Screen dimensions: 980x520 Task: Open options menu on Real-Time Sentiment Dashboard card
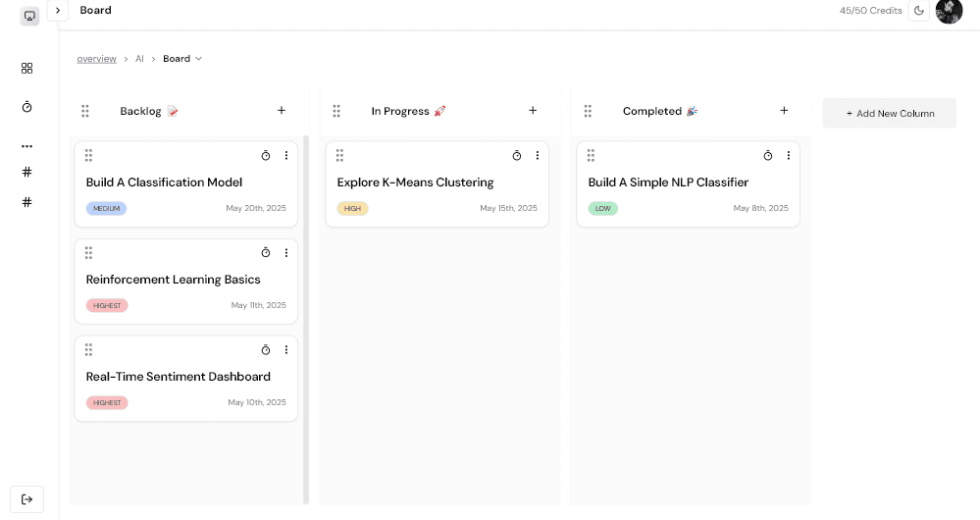(286, 350)
